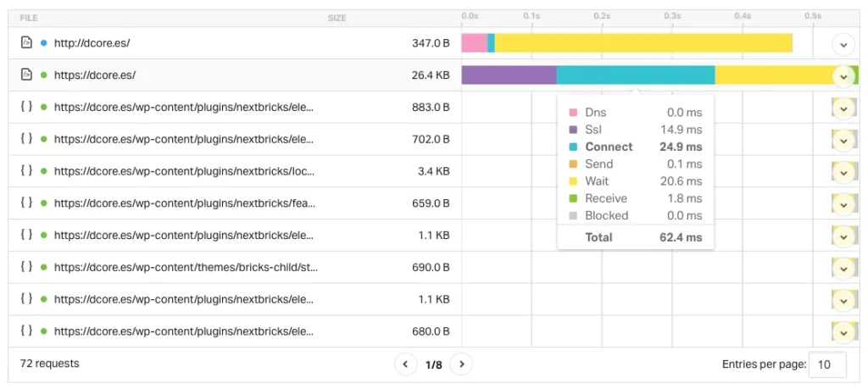Click the document icon beside http://dcore.es/
Image resolution: width=868 pixels, height=389 pixels.
pos(26,42)
